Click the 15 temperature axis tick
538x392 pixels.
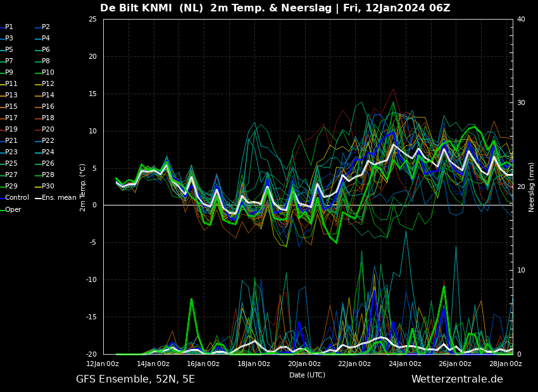click(92, 94)
